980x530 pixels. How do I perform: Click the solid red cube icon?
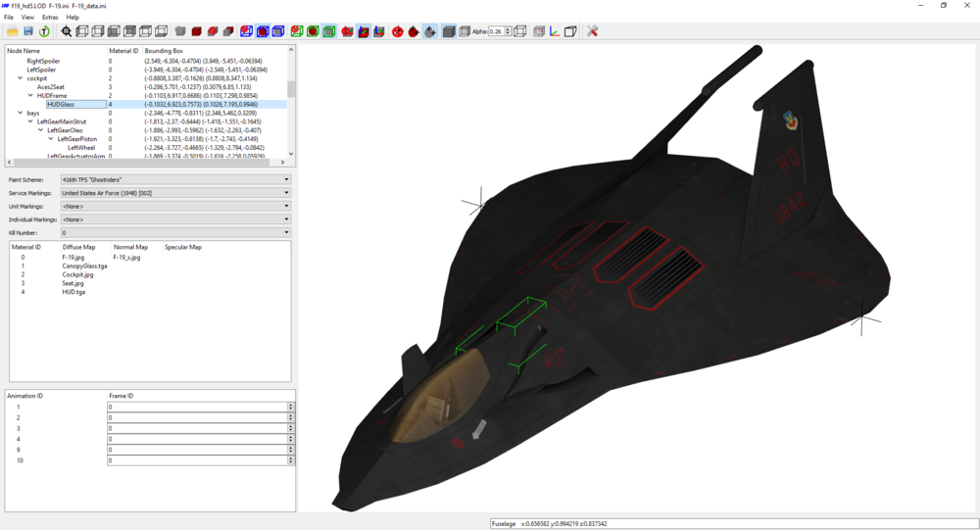coord(196,31)
